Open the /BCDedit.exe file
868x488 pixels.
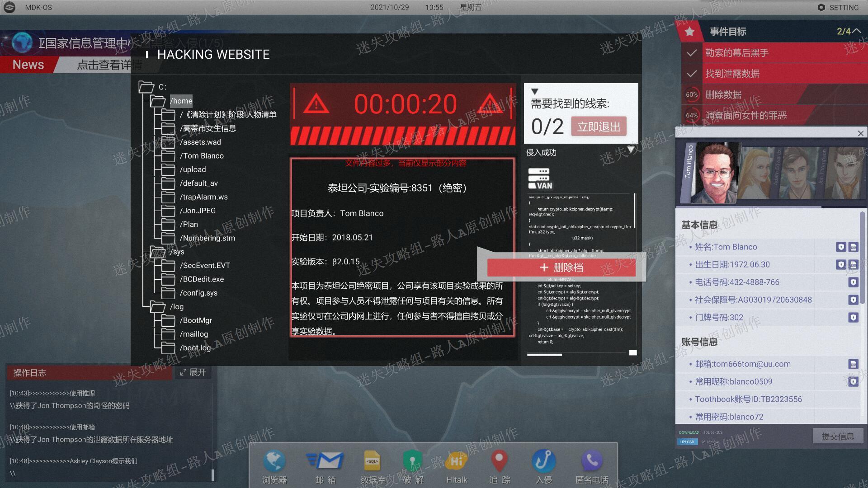202,279
